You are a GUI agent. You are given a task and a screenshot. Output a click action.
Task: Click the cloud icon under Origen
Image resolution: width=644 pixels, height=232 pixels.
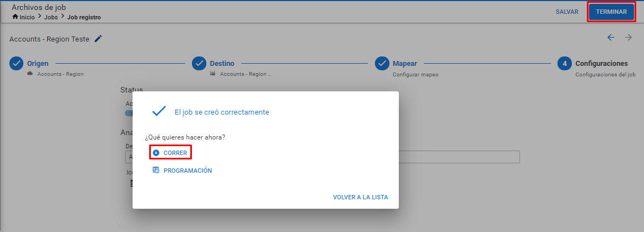pos(30,74)
